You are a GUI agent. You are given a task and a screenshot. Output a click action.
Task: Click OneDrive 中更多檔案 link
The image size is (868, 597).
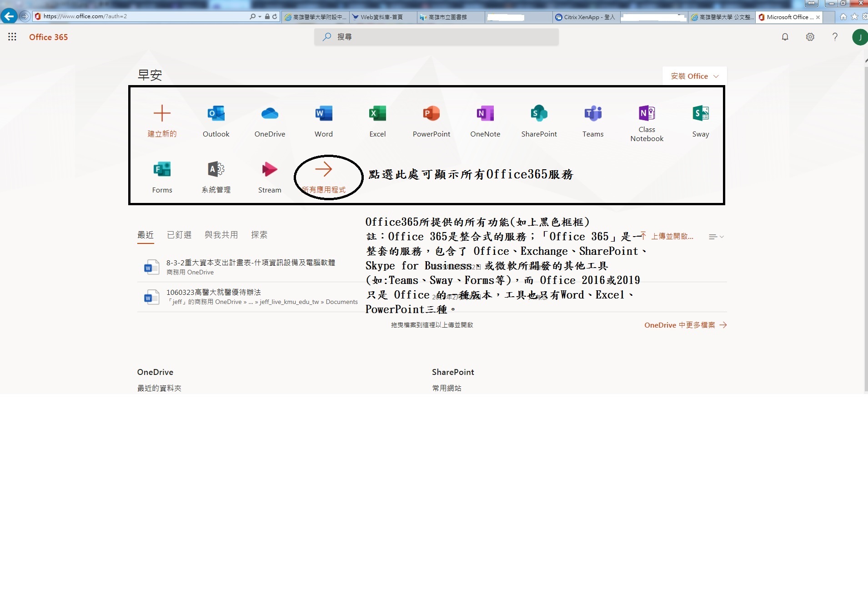685,325
